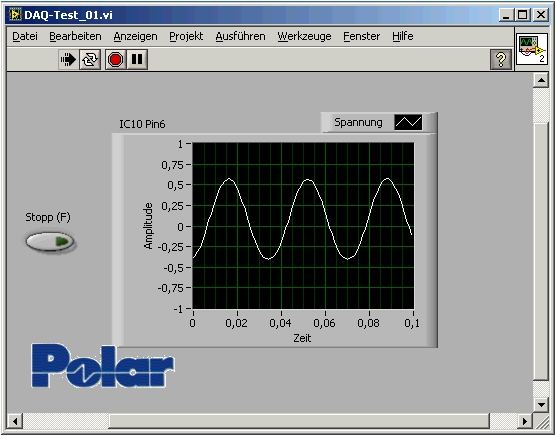
Task: Open context help question mark button
Action: pyautogui.click(x=501, y=59)
